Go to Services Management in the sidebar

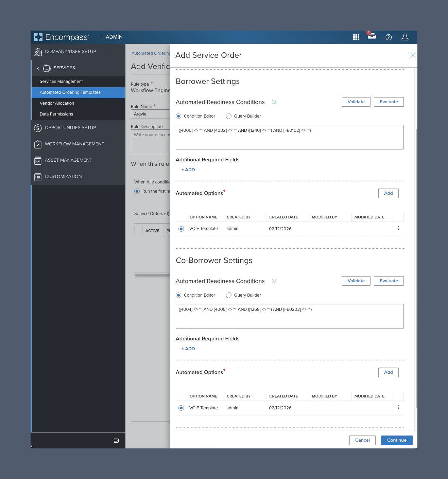(61, 82)
